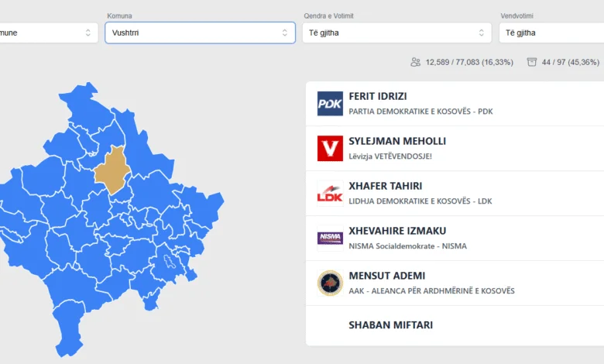Screen dimensions: 604x364
Task: Open Xhevahire Izmaku candidate row
Action: pyautogui.click(x=397, y=231)
